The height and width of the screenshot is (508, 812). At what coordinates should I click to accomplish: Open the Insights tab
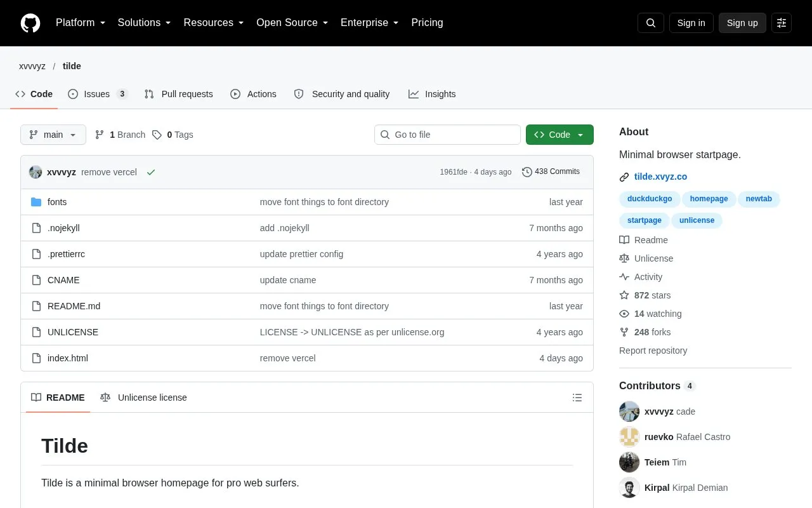pyautogui.click(x=432, y=94)
